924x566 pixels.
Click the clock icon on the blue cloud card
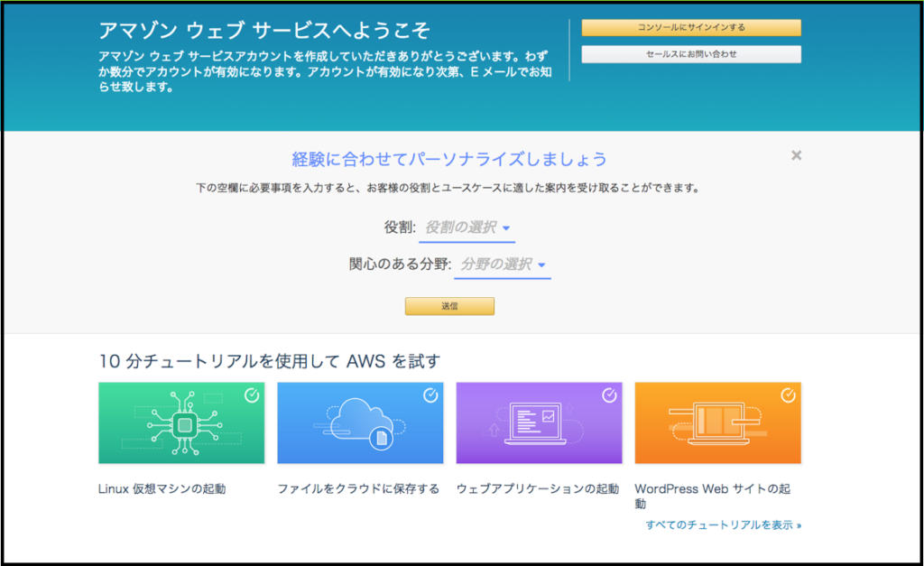[x=430, y=395]
